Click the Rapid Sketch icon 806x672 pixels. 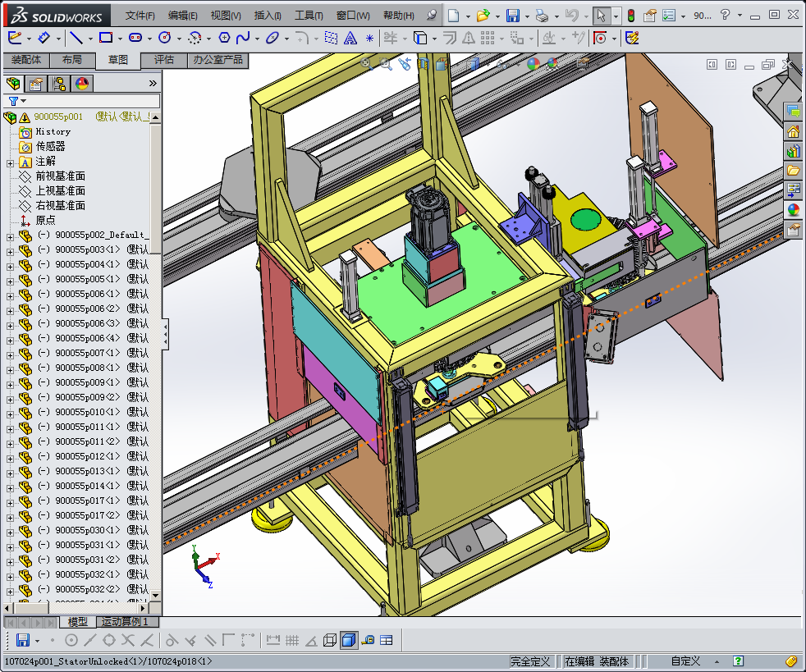(632, 38)
